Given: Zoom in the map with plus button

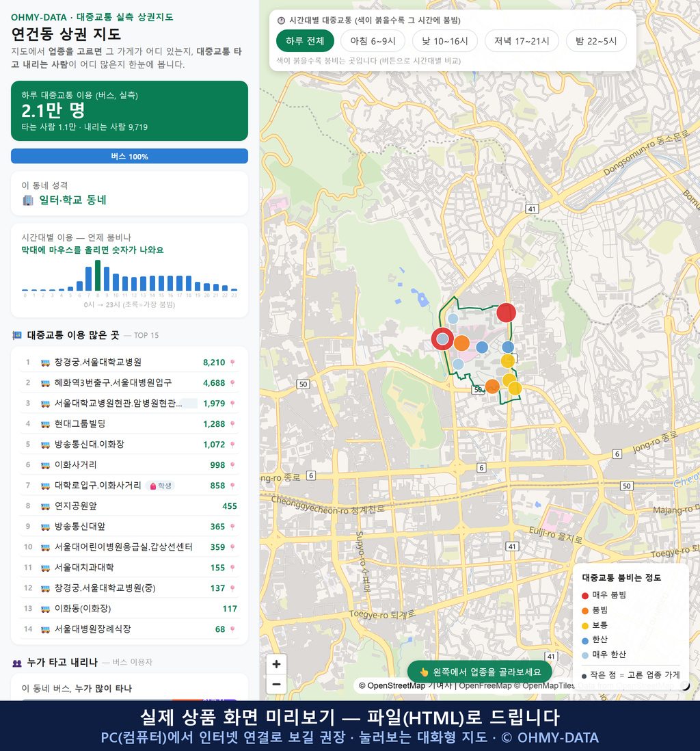Looking at the screenshot, I should pyautogui.click(x=276, y=664).
